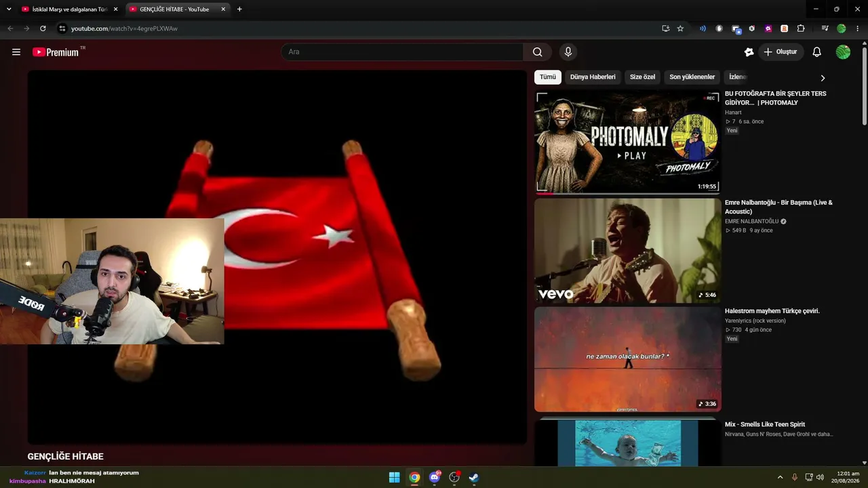Open the orange R extension
868x488 pixels.
click(x=785, y=28)
